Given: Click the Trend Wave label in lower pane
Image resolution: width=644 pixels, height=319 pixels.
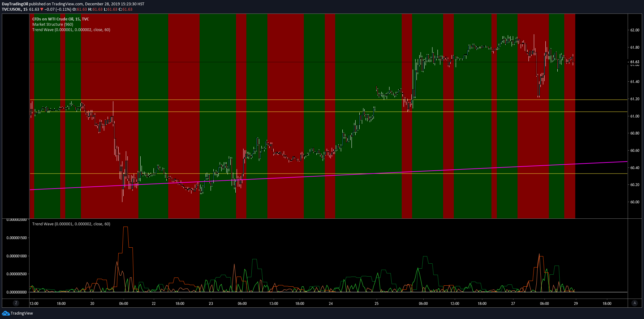Looking at the screenshot, I should [71, 224].
